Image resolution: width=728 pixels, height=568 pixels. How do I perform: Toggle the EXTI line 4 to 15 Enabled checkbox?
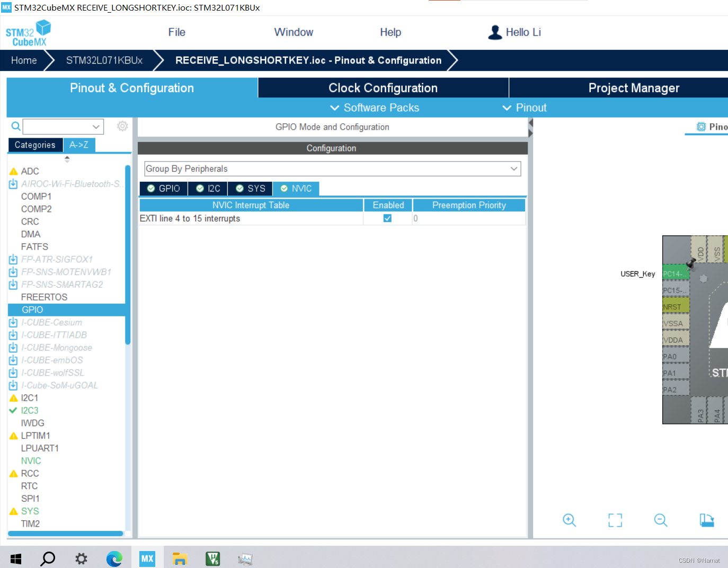[388, 218]
